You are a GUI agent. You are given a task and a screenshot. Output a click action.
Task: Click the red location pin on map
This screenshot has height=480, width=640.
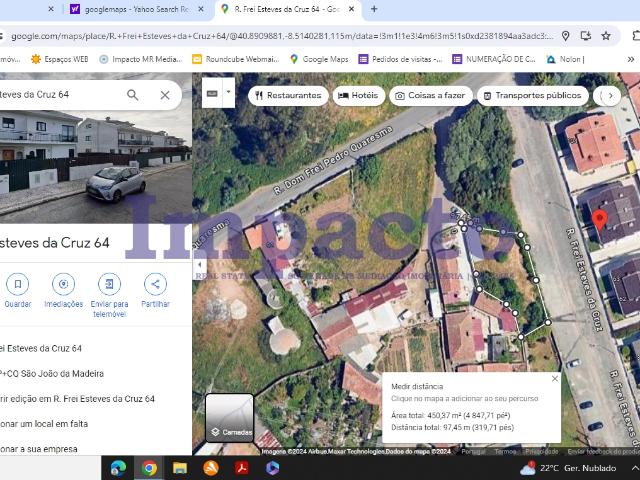pos(600,220)
